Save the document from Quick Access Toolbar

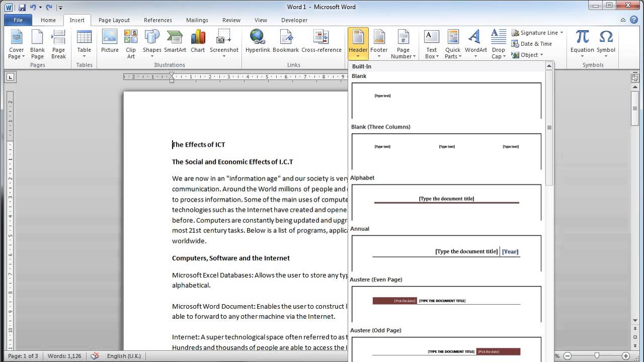pyautogui.click(x=22, y=8)
